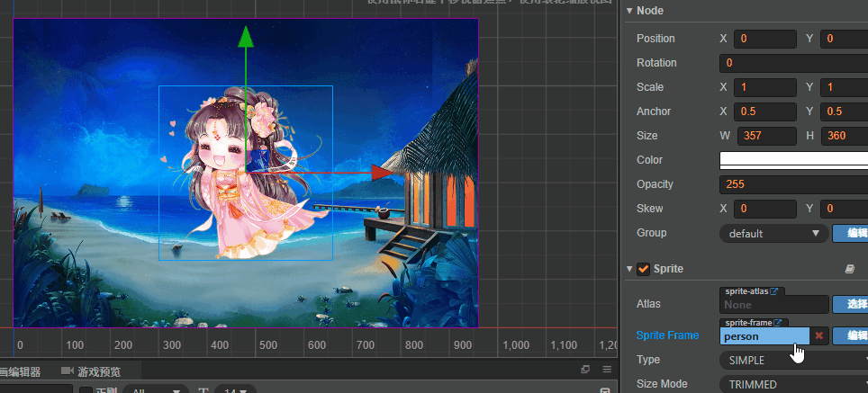
Task: Click the Opacity property label
Action: pyautogui.click(x=655, y=184)
